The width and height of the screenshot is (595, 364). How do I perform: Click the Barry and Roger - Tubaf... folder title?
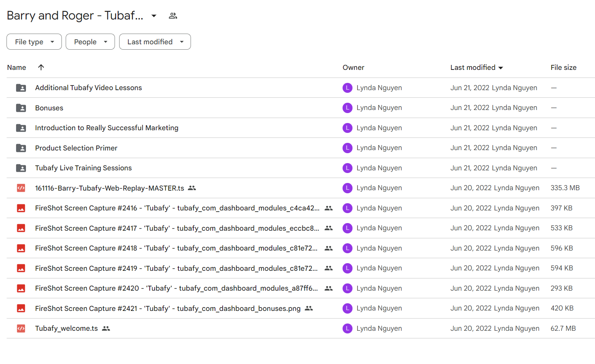(x=75, y=16)
